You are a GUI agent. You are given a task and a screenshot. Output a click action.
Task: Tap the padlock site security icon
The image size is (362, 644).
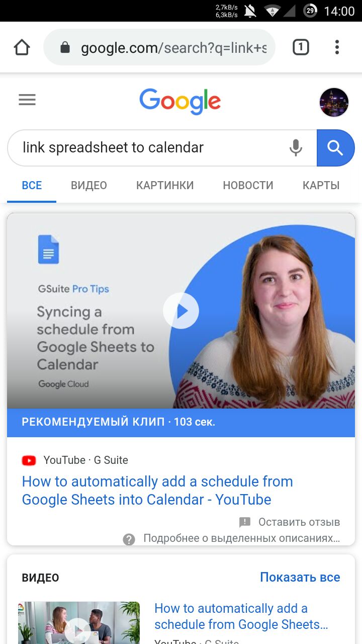(65, 48)
